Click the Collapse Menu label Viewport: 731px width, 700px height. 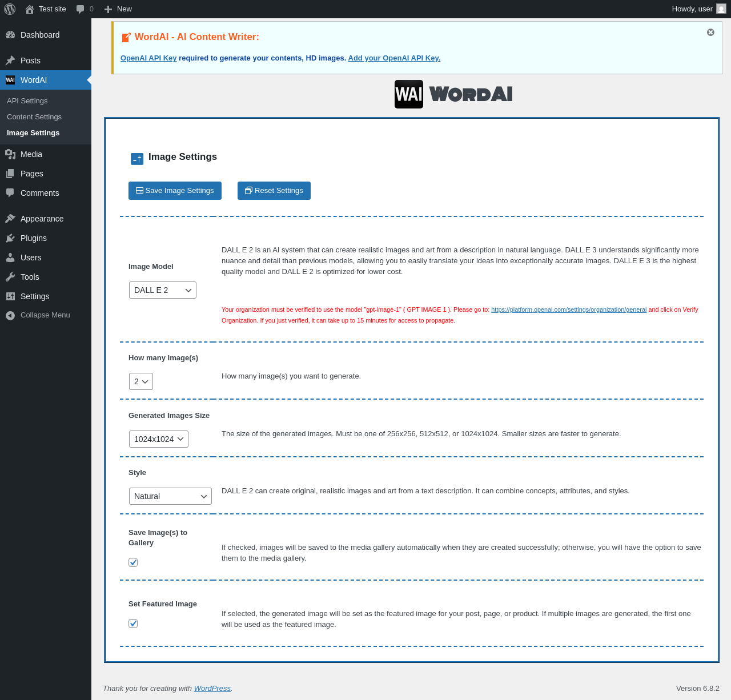45,315
